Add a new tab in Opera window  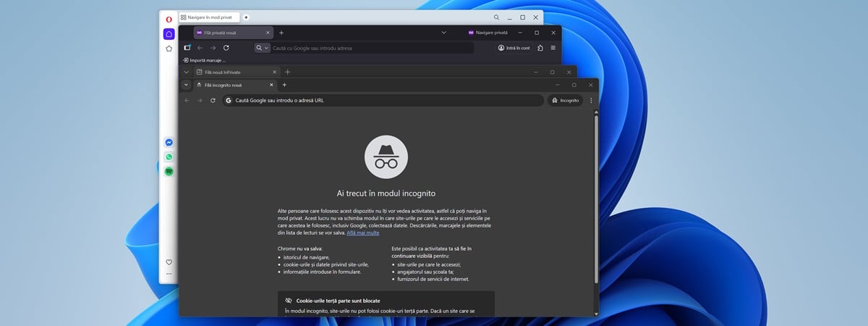[246, 17]
